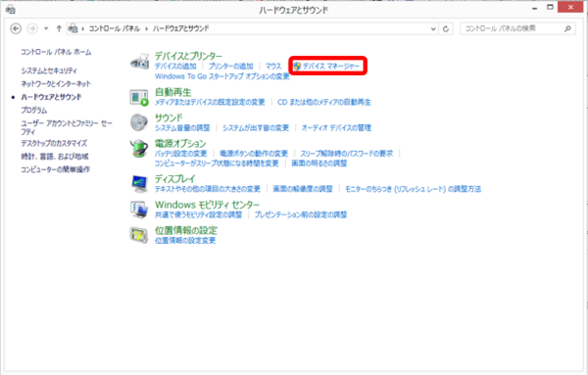The width and height of the screenshot is (588, 375).
Task: Expand the arrow before コントロール パネル in the breadcrumb
Action: click(x=83, y=28)
